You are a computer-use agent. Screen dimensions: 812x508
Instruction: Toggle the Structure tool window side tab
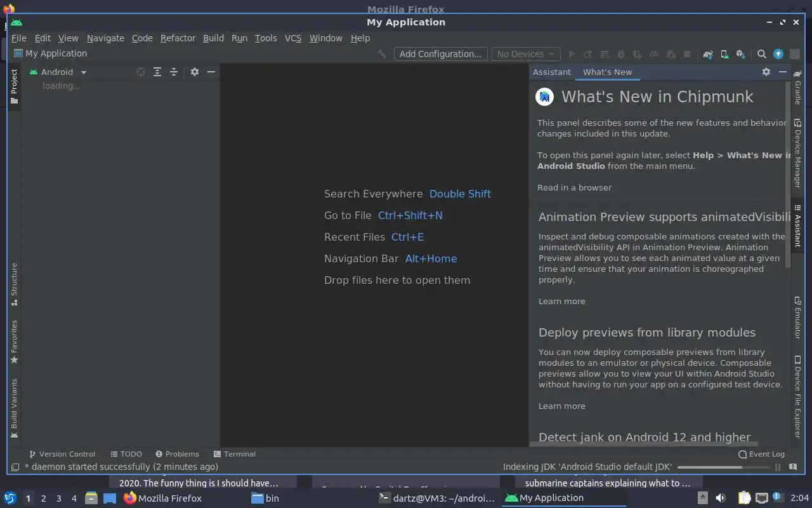(14, 284)
